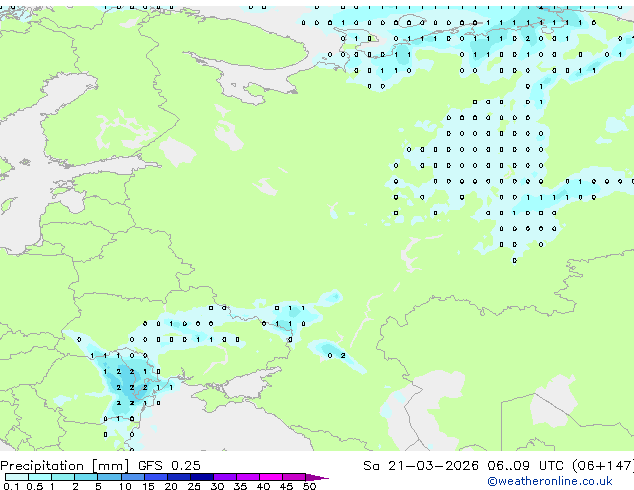Pick the 15–20 mm legend swatch
This screenshot has width=634, height=490.
pyautogui.click(x=156, y=477)
